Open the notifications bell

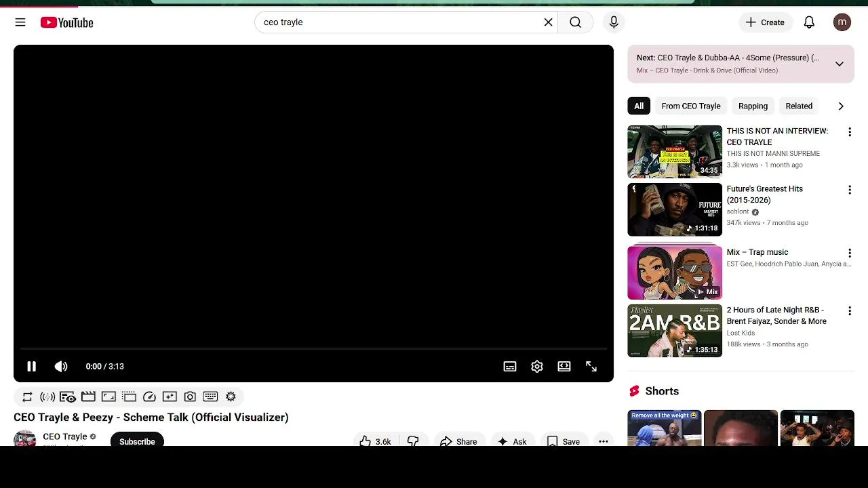[809, 22]
